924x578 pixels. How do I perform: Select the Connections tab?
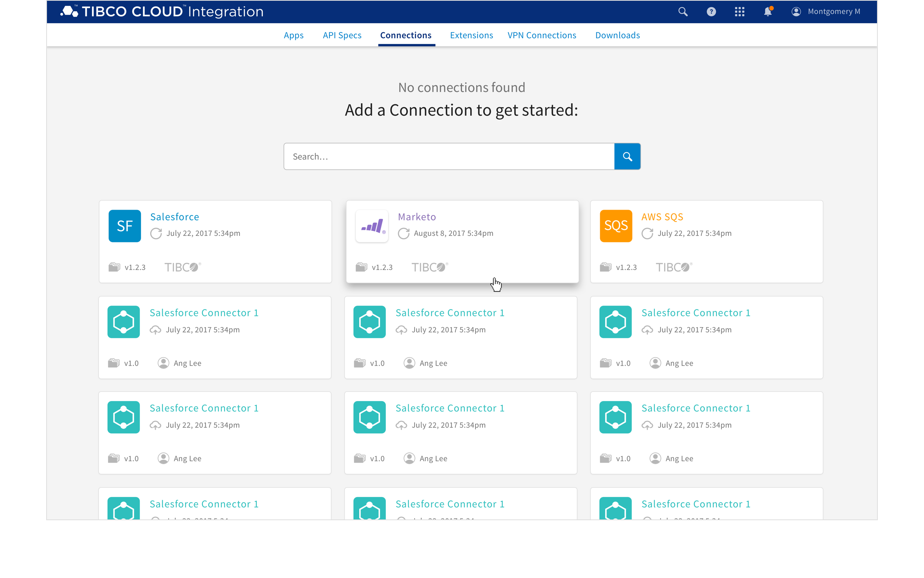[x=406, y=35]
